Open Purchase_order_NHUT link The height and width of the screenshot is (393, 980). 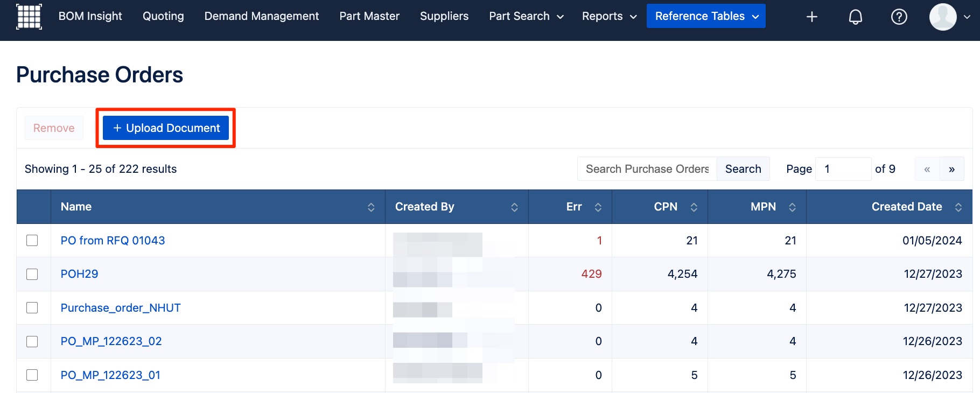pos(121,308)
